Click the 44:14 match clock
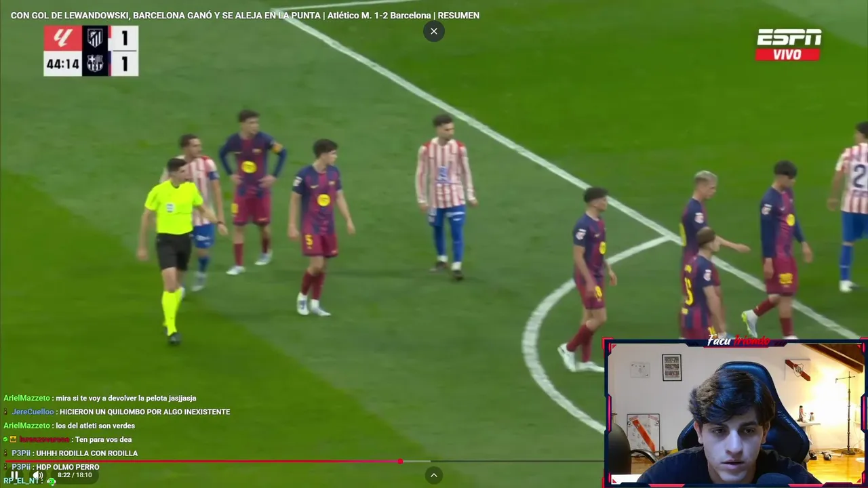 [x=62, y=64]
